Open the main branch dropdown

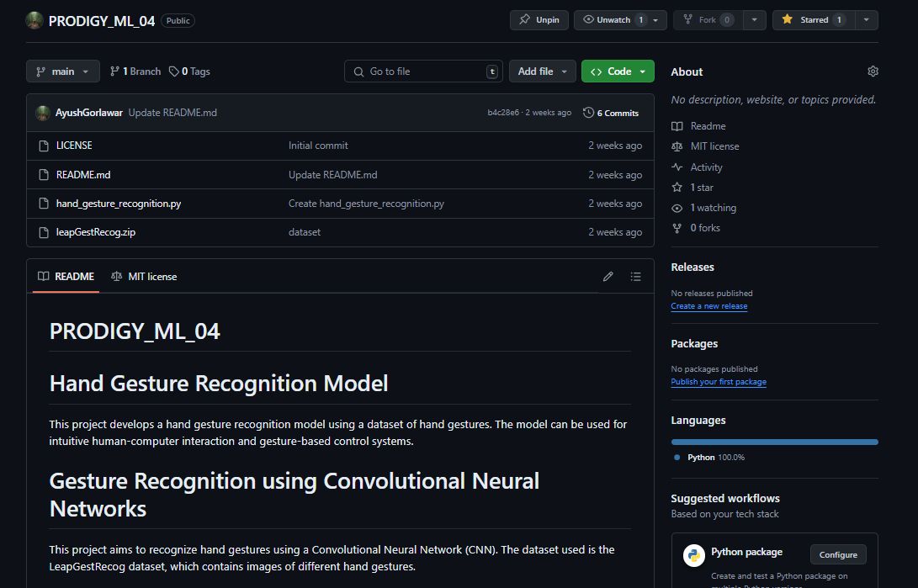(63, 72)
